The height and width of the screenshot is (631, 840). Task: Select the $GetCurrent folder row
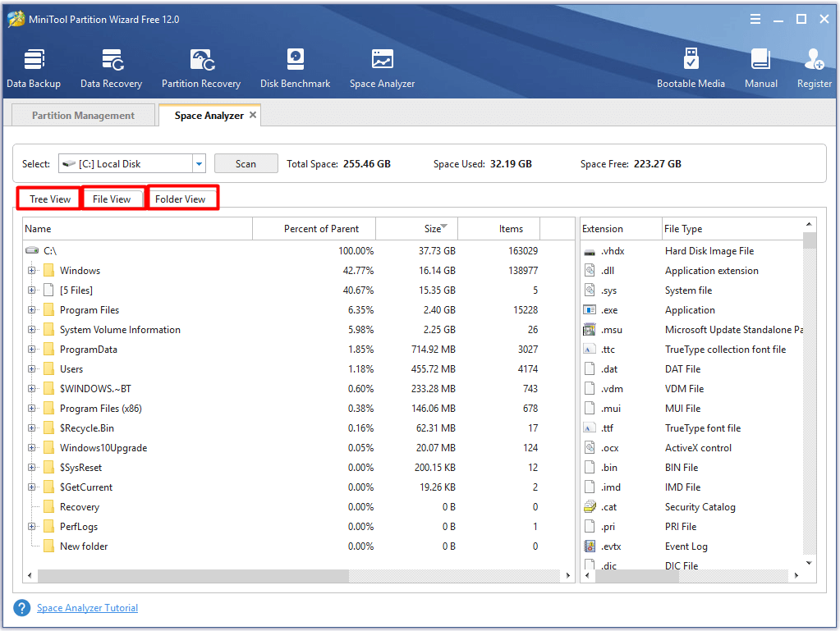298,487
